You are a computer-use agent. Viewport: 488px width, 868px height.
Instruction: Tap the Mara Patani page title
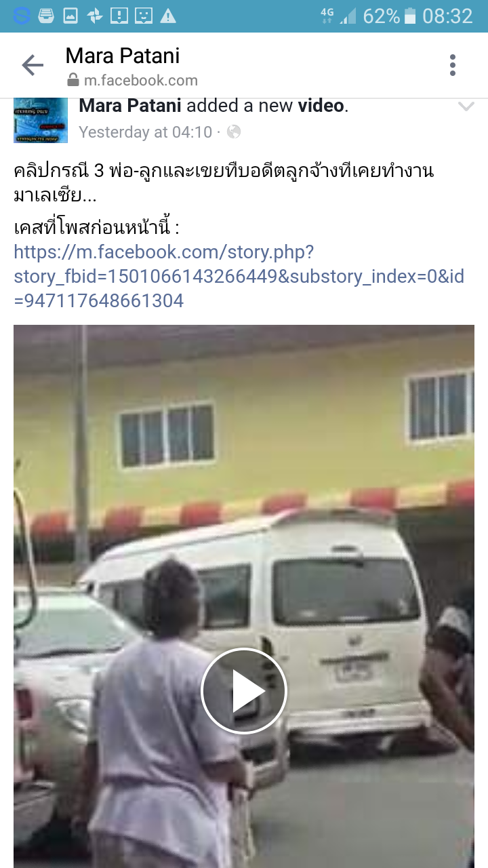[123, 56]
